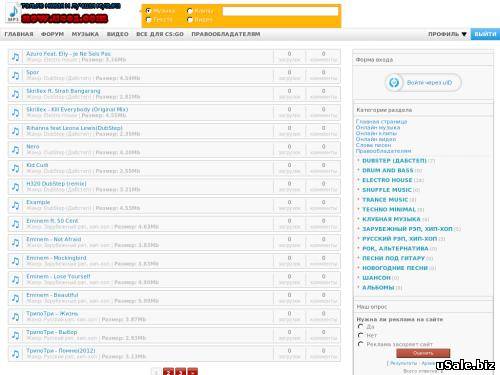The image size is (500, 375).
Task: Open АЛЬБОМЫ category
Action: click(378, 287)
